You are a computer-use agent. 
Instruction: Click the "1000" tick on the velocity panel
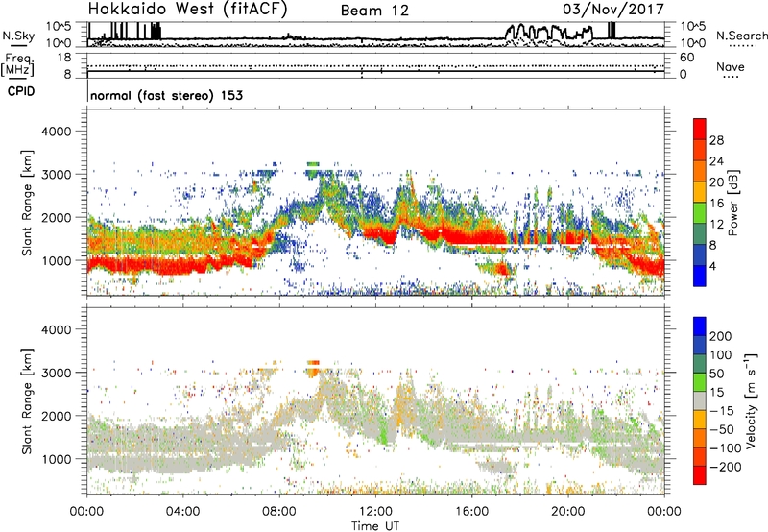(x=56, y=459)
